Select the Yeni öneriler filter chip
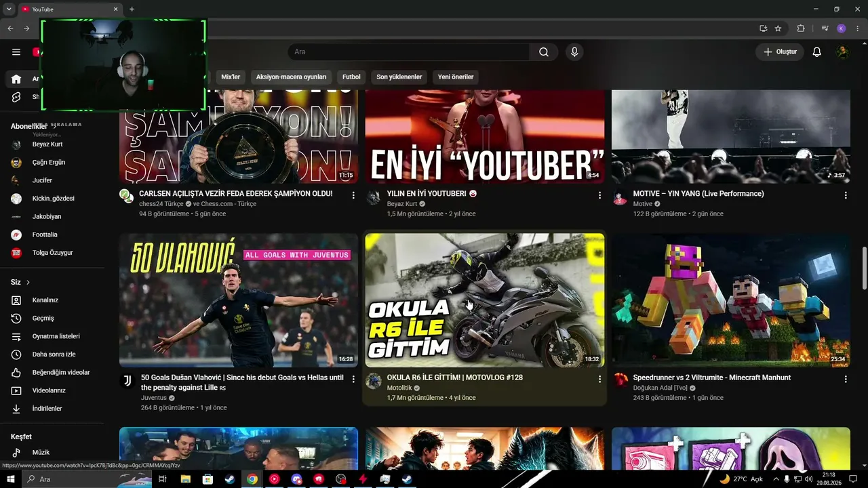Viewport: 868px width, 488px height. point(456,77)
